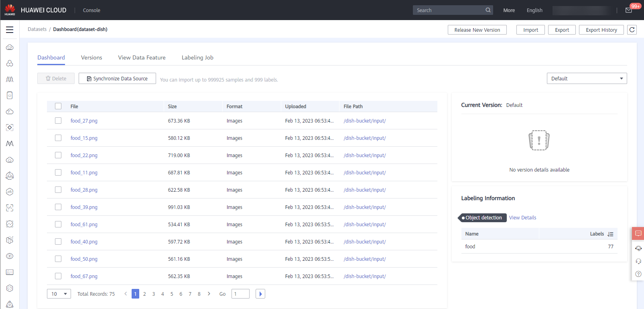Open the mail notifications icon
The image size is (644, 309).
[629, 10]
